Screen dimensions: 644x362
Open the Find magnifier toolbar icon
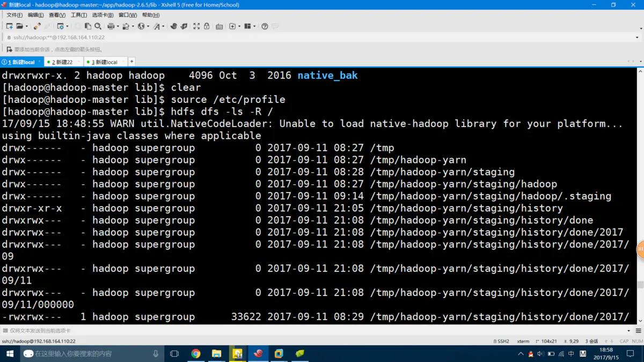pyautogui.click(x=98, y=26)
